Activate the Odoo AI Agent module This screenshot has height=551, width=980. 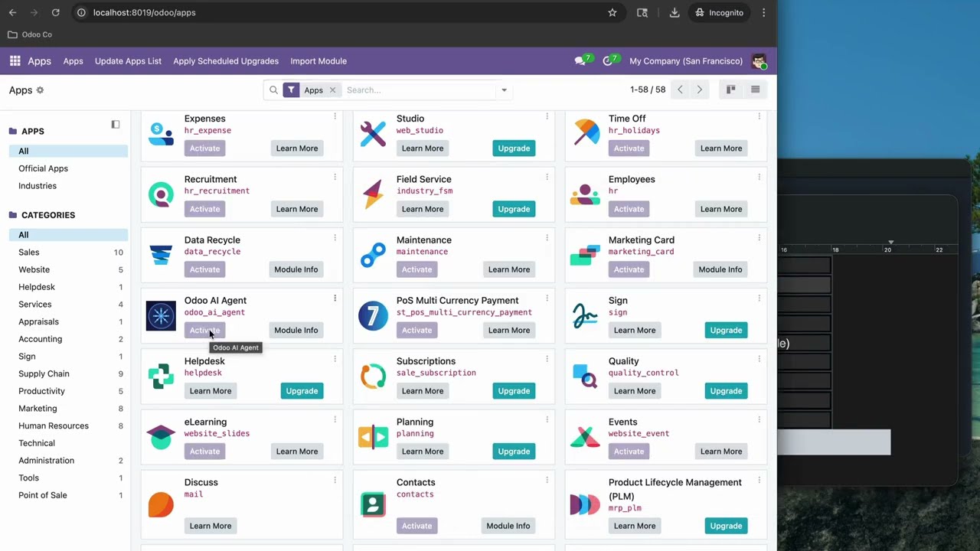pos(204,331)
